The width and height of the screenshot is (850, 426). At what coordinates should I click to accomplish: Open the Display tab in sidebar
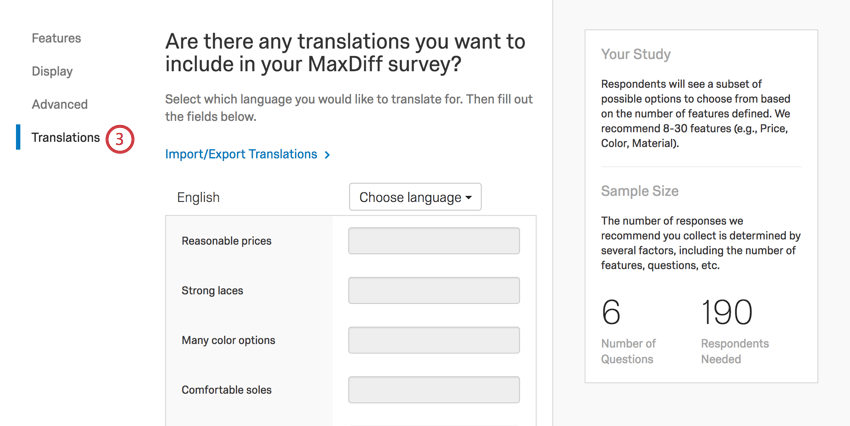click(52, 71)
